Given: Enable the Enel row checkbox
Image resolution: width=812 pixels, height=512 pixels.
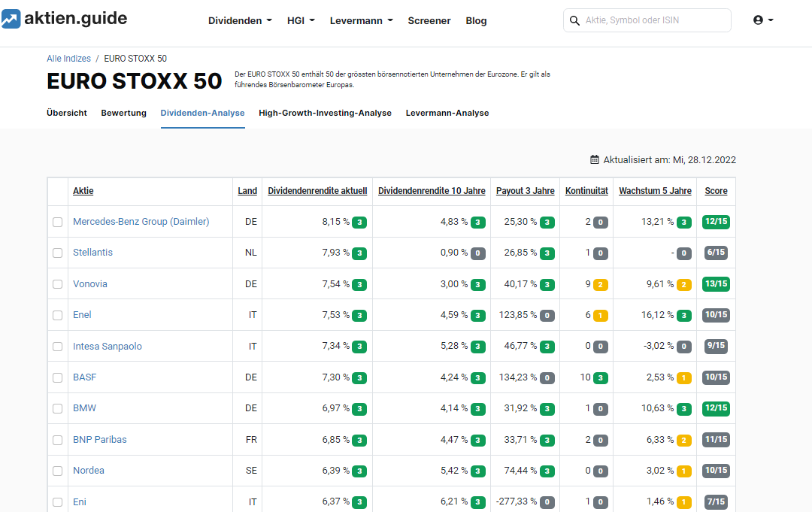Looking at the screenshot, I should pyautogui.click(x=57, y=315).
